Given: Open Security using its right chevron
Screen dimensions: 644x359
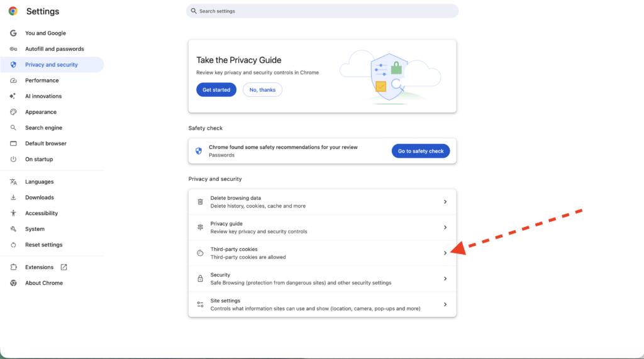Looking at the screenshot, I should (x=445, y=279).
